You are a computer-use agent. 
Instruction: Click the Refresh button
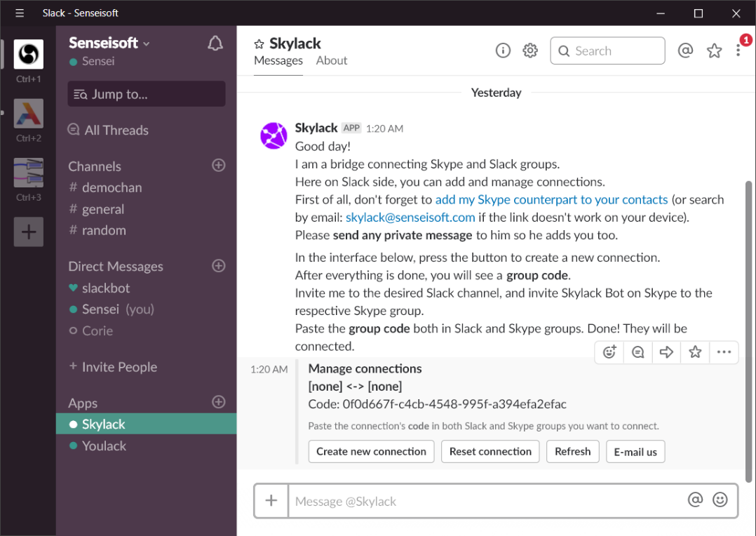573,452
